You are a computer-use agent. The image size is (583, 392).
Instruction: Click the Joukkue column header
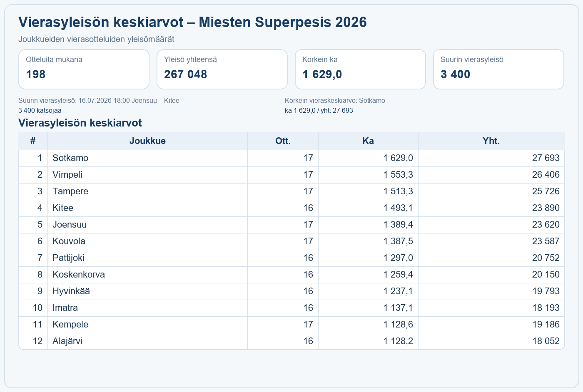pos(147,141)
